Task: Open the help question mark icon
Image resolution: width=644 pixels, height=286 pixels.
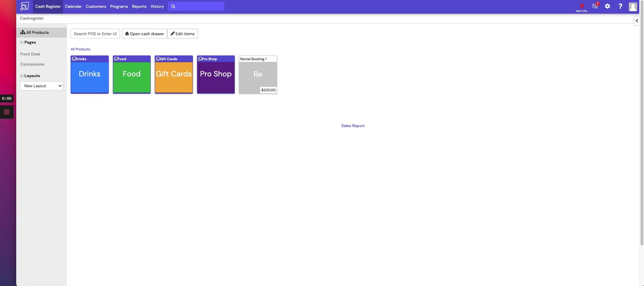Action: [620, 6]
